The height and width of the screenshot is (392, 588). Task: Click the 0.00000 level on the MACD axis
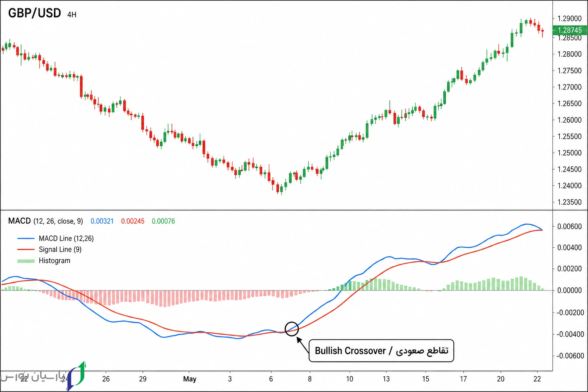569,291
